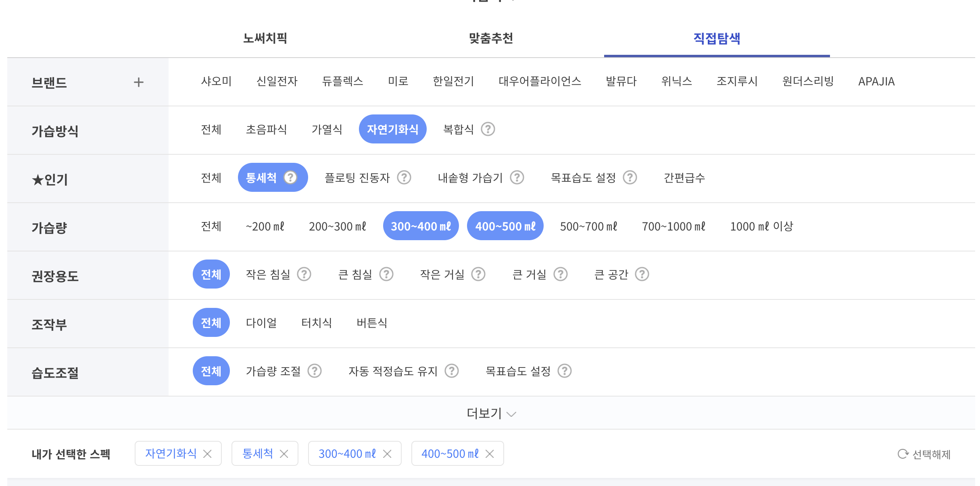Choose 버튼식 control type
Image resolution: width=980 pixels, height=486 pixels.
(x=372, y=322)
